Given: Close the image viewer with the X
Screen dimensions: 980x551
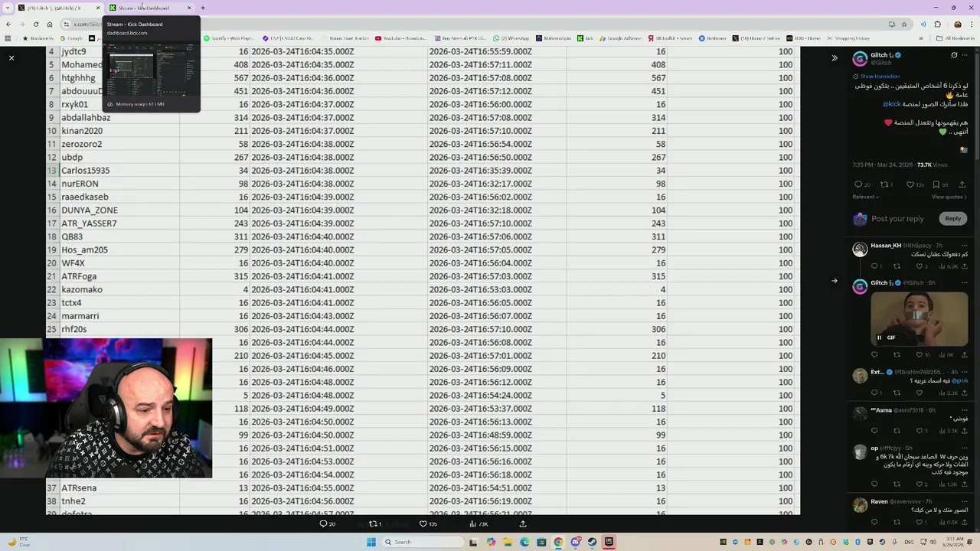Looking at the screenshot, I should [x=11, y=58].
